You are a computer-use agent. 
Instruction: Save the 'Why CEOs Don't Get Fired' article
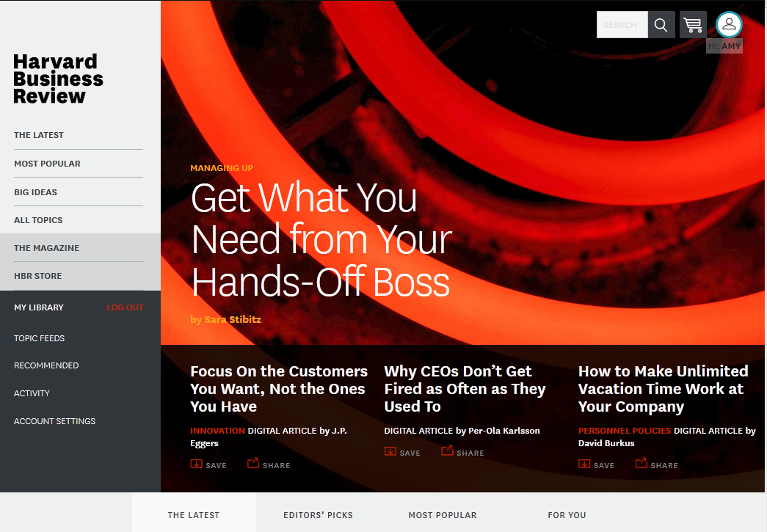click(402, 452)
